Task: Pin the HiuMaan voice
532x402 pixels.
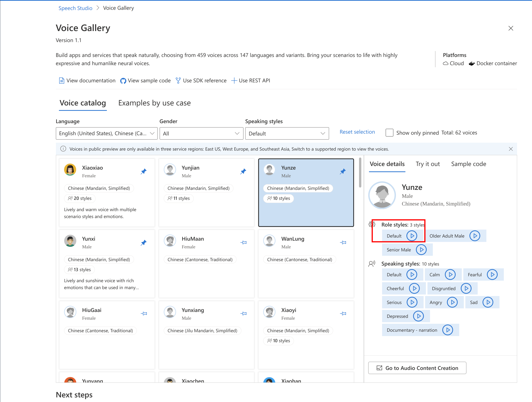Action: click(243, 242)
